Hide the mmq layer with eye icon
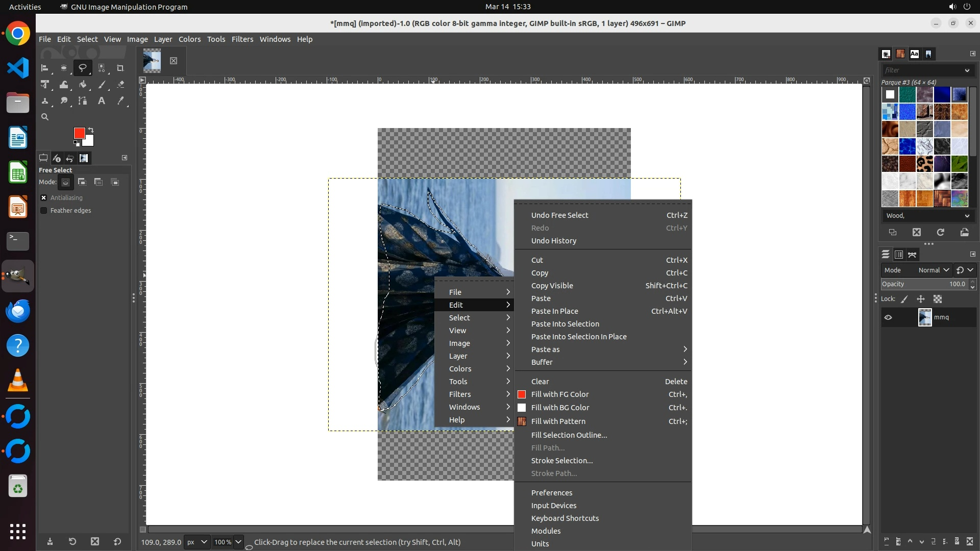 coord(888,317)
